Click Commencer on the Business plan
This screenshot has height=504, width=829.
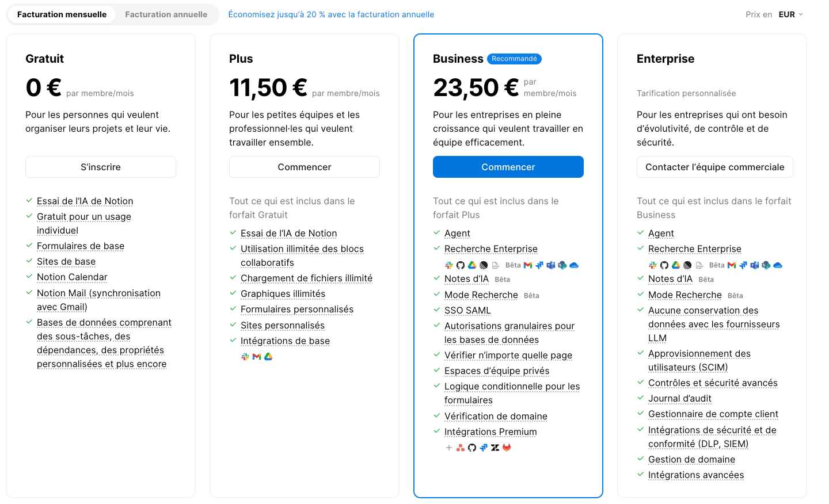click(x=508, y=166)
